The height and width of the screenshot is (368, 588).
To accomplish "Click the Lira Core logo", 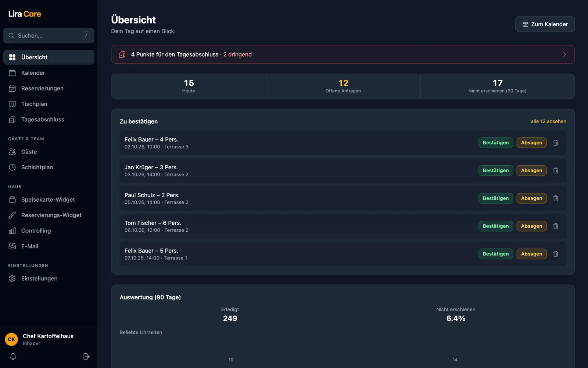I will tap(25, 14).
